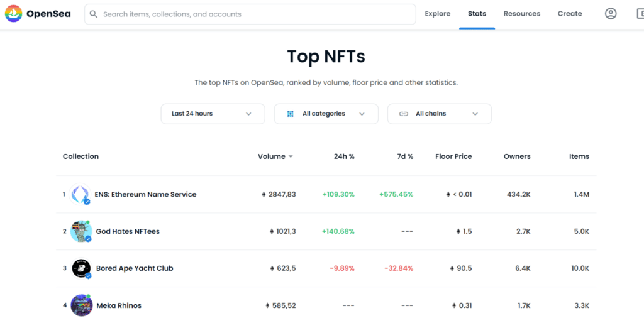
Task: Click the Top NFTs heading
Action: tap(326, 56)
